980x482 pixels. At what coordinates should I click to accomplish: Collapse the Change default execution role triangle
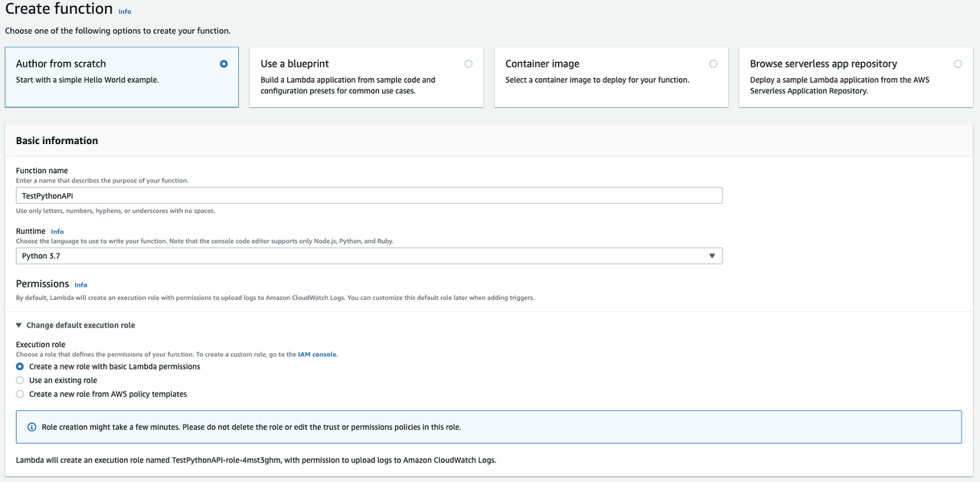[19, 326]
